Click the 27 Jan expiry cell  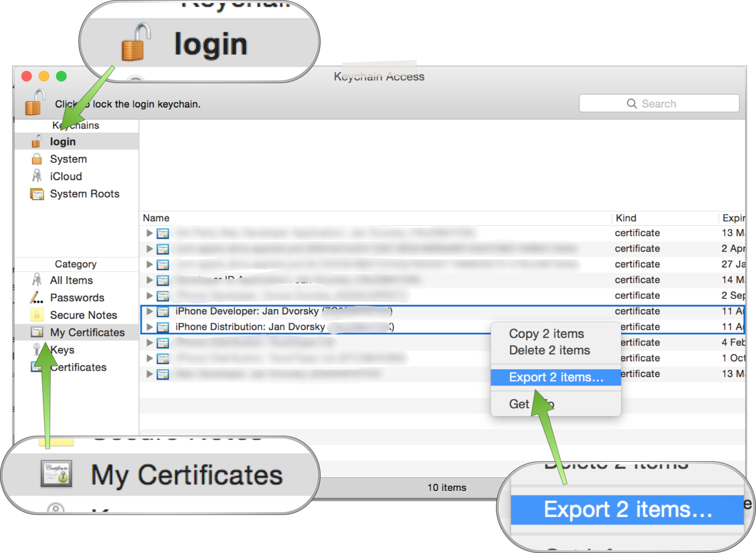[x=733, y=264]
